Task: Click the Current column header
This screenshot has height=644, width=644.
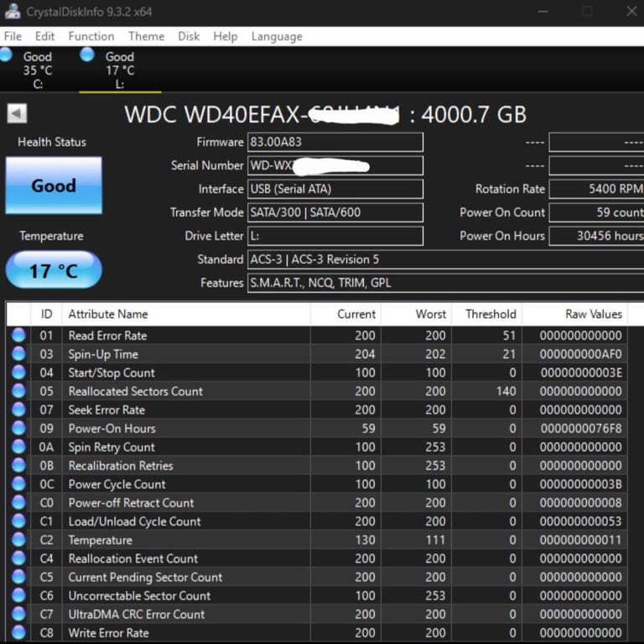Action: tap(345, 314)
